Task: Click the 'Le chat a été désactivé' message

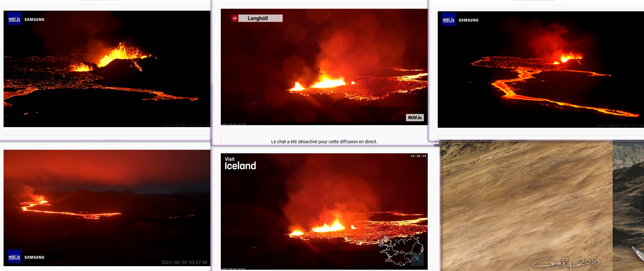Action: [x=324, y=142]
